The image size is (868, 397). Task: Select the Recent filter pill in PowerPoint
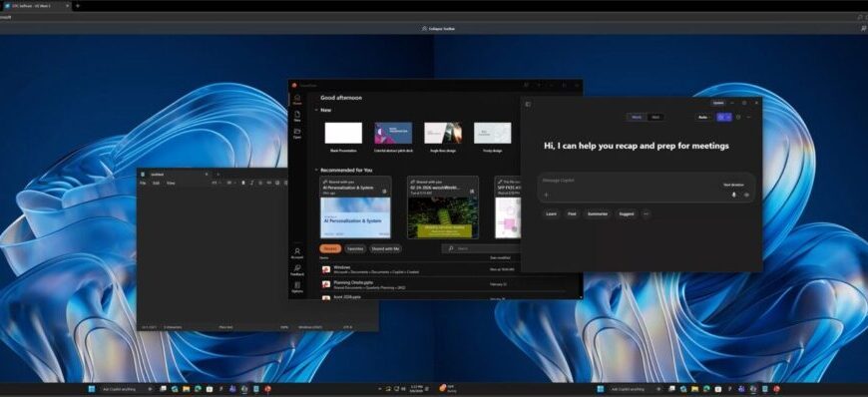point(330,249)
